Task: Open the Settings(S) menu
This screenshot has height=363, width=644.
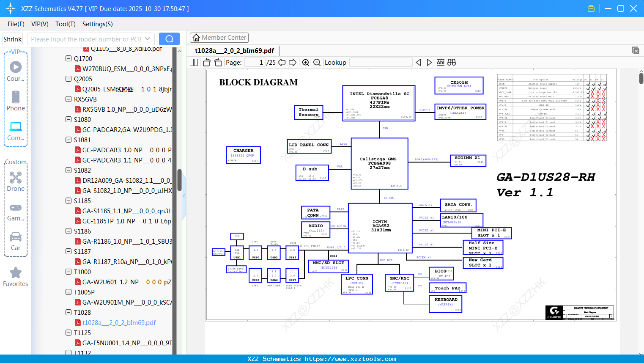Action: [98, 24]
